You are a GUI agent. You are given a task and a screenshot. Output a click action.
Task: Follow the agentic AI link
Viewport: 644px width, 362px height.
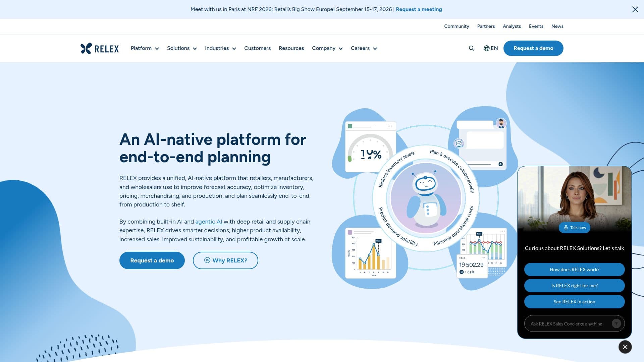click(209, 222)
